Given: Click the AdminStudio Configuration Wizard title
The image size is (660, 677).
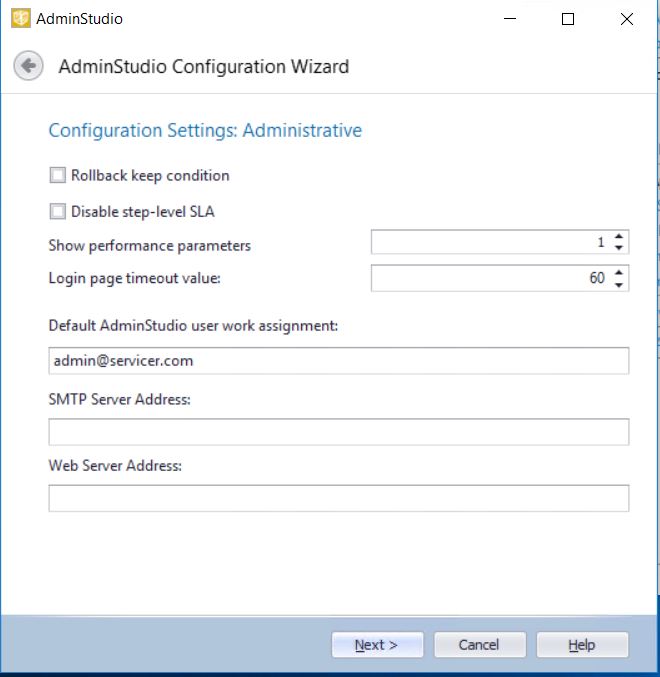Looking at the screenshot, I should click(x=204, y=66).
